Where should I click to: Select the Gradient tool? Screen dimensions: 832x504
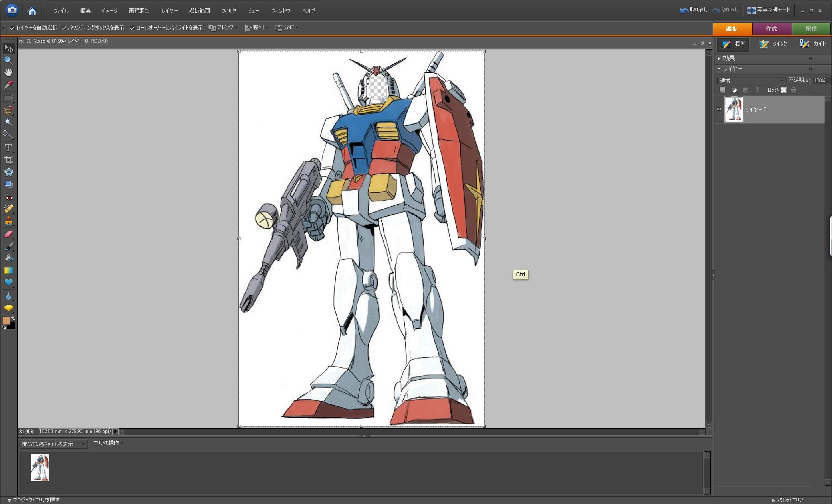8,271
